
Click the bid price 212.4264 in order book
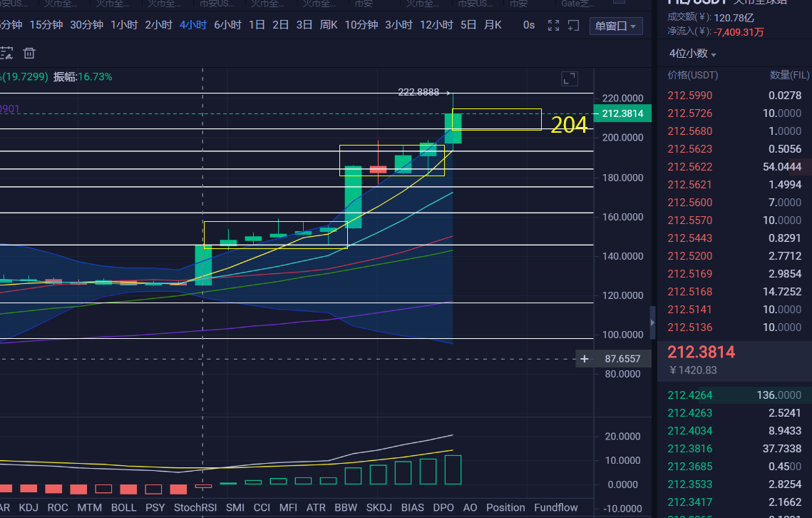689,395
